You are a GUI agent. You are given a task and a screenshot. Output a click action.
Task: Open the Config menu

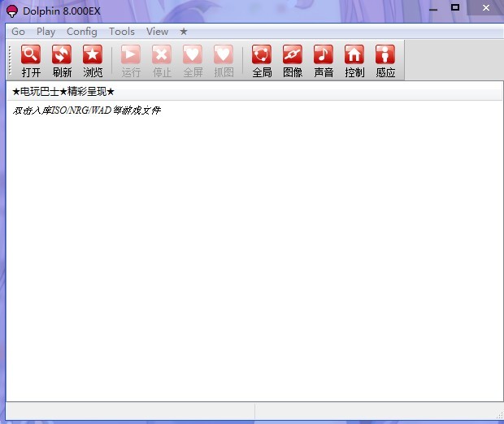(x=82, y=32)
